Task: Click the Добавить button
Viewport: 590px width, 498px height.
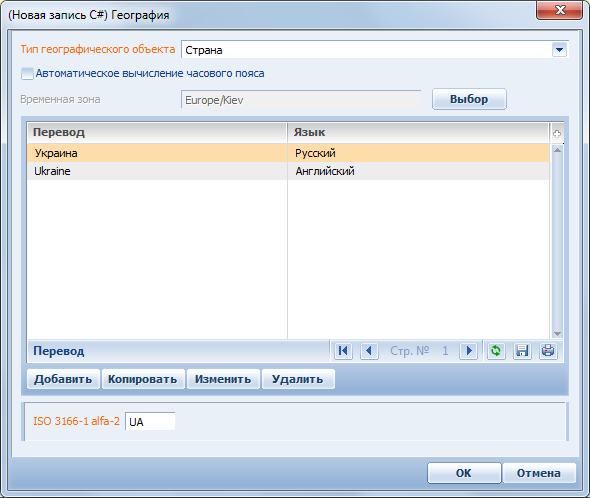Action: click(63, 379)
